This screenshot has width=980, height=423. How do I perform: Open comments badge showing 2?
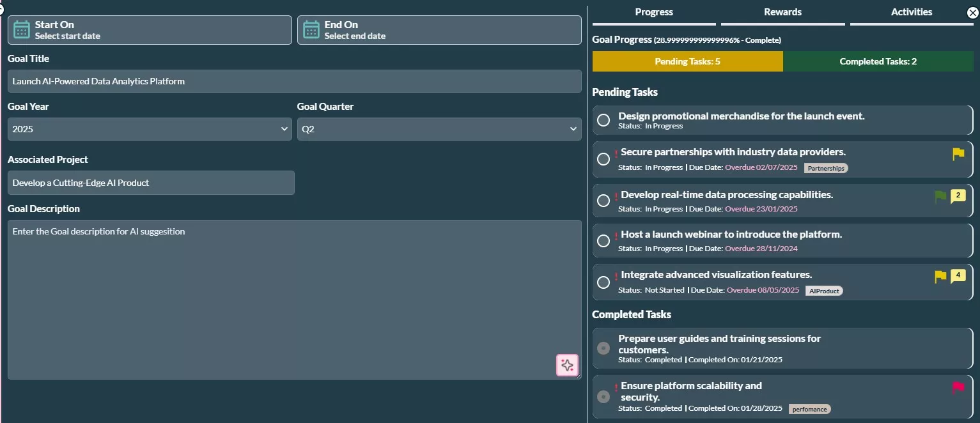pos(958,196)
